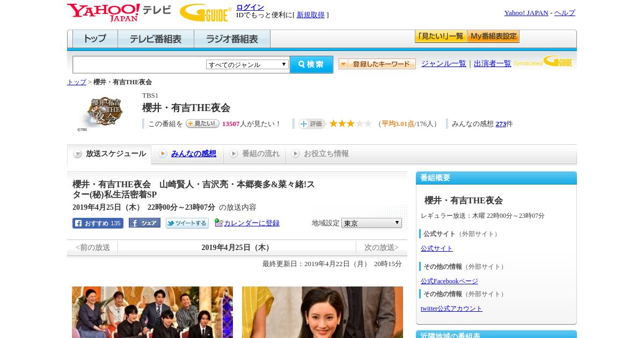
Task: Open the テレビ番組表 tab
Action: pyautogui.click(x=156, y=39)
